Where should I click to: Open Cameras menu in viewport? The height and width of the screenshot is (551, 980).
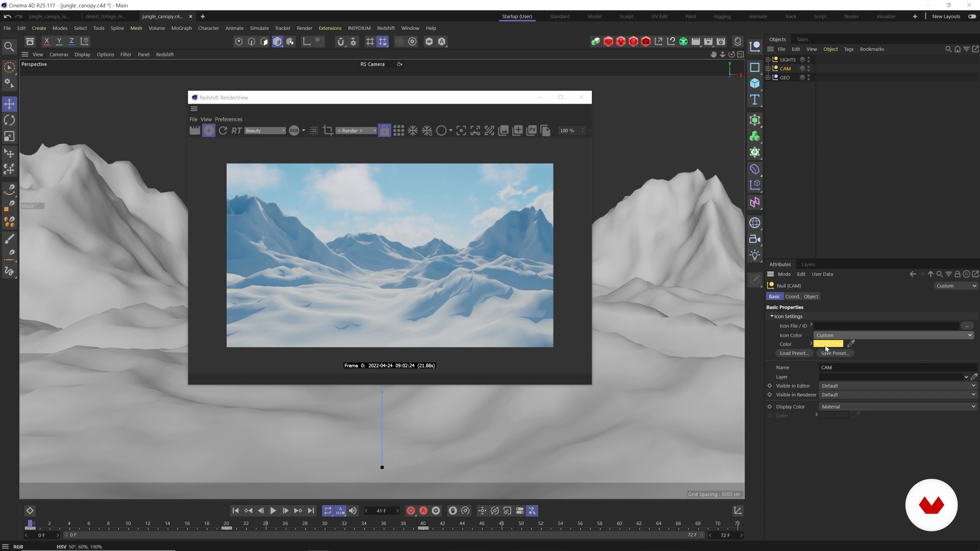point(59,54)
